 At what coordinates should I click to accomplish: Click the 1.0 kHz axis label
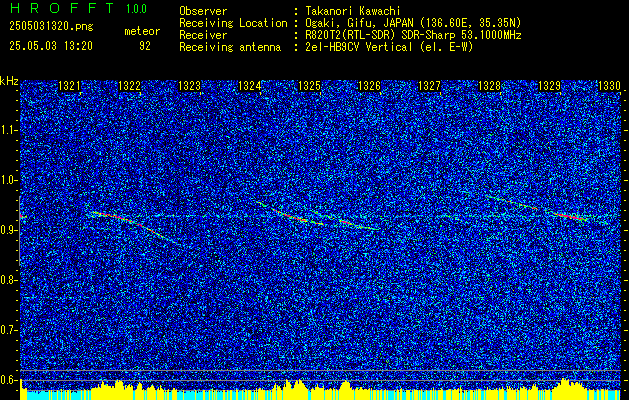click(x=8, y=181)
